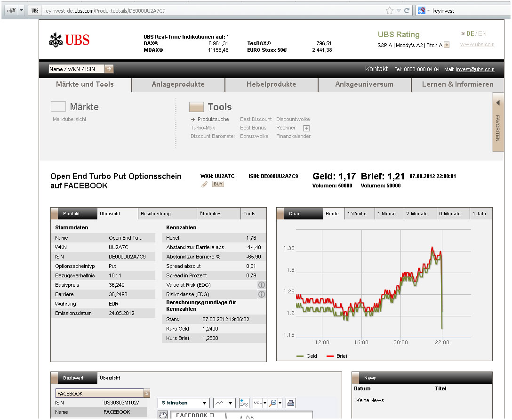Click the add comparison chart icon

(244, 403)
